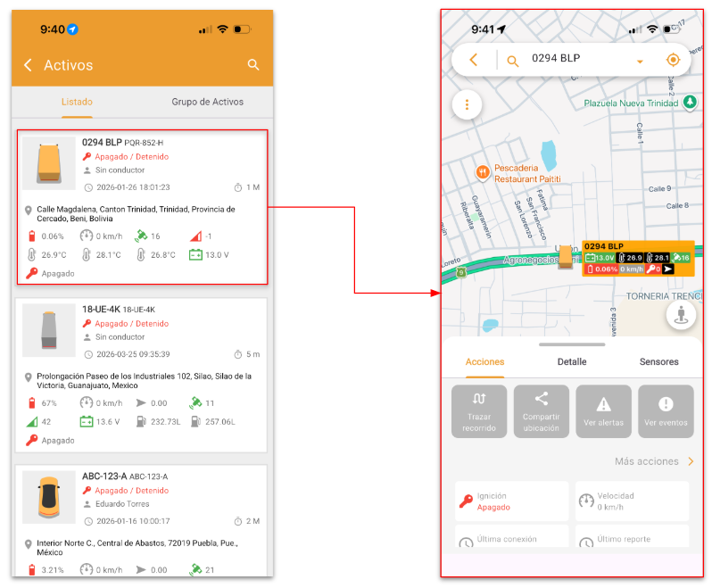Open the asset dropdown arrow in map search
The image size is (712, 588).
pos(640,62)
